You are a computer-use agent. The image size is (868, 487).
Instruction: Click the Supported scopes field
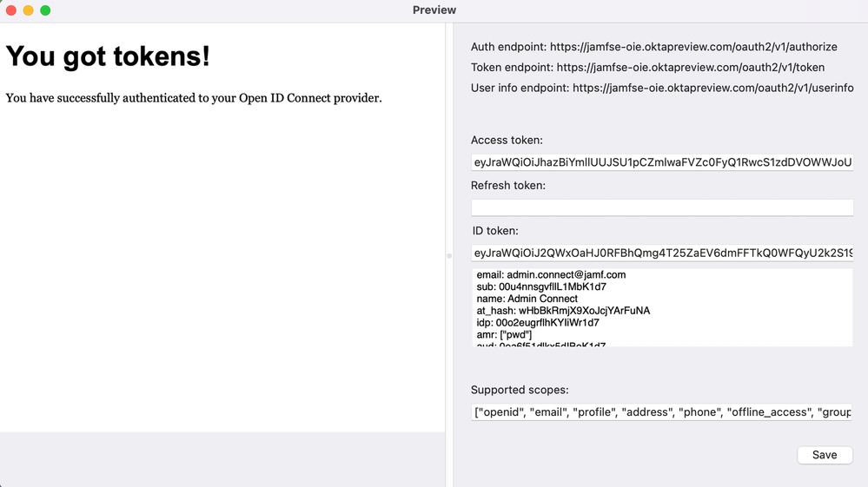pos(662,412)
